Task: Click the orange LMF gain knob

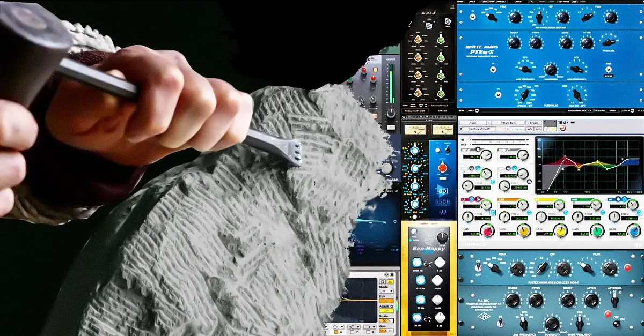Action: pyautogui.click(x=523, y=232)
